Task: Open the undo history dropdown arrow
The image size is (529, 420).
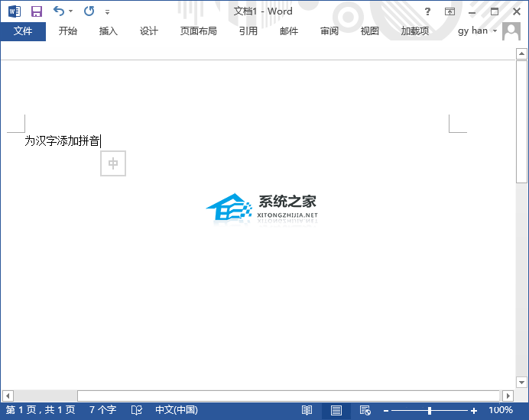Action: pyautogui.click(x=71, y=11)
